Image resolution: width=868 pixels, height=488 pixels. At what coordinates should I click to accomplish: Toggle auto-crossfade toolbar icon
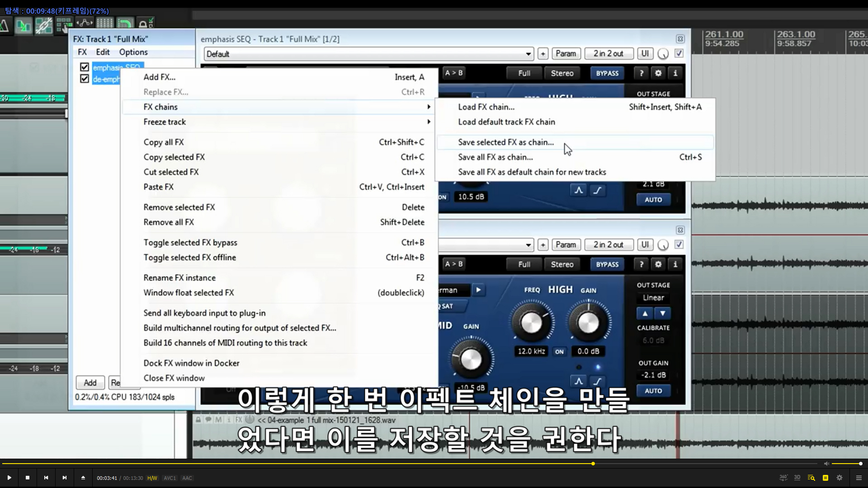tap(23, 25)
